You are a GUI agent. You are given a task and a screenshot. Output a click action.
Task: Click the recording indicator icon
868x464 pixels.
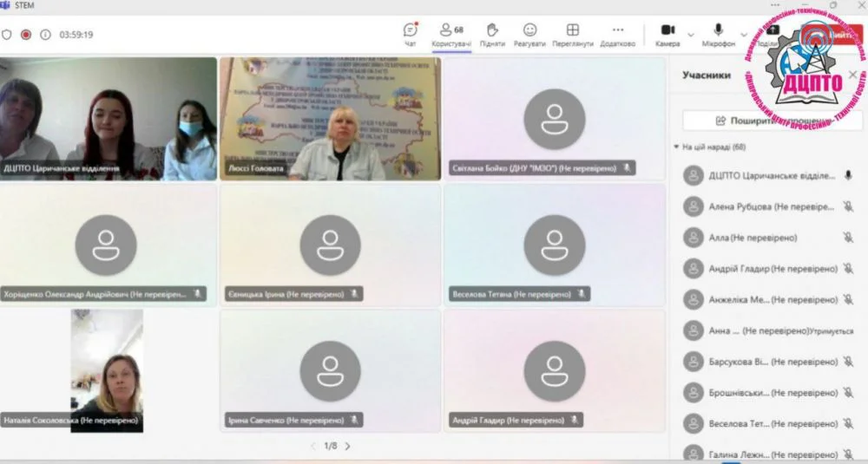pos(26,35)
